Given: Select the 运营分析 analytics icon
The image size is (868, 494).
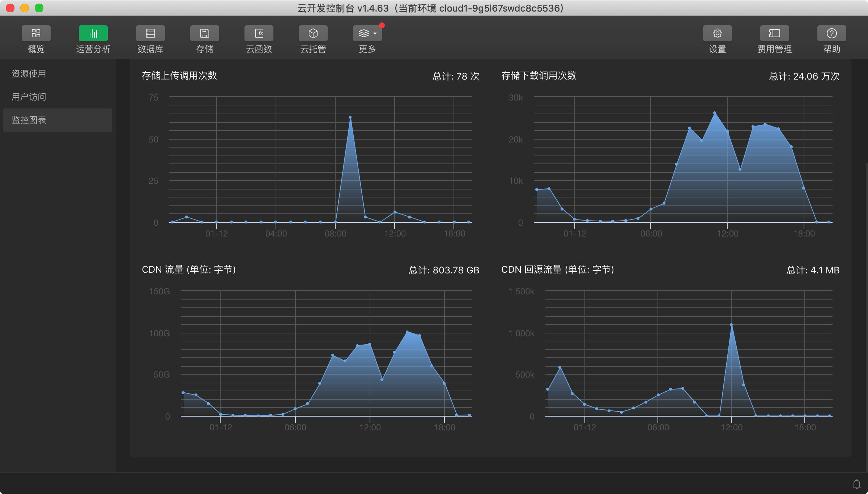Looking at the screenshot, I should tap(93, 33).
